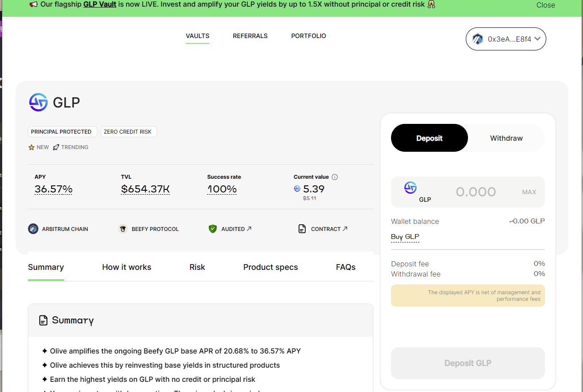This screenshot has height=392, width=583.
Task: Click the Summary section document icon
Action: coord(43,320)
